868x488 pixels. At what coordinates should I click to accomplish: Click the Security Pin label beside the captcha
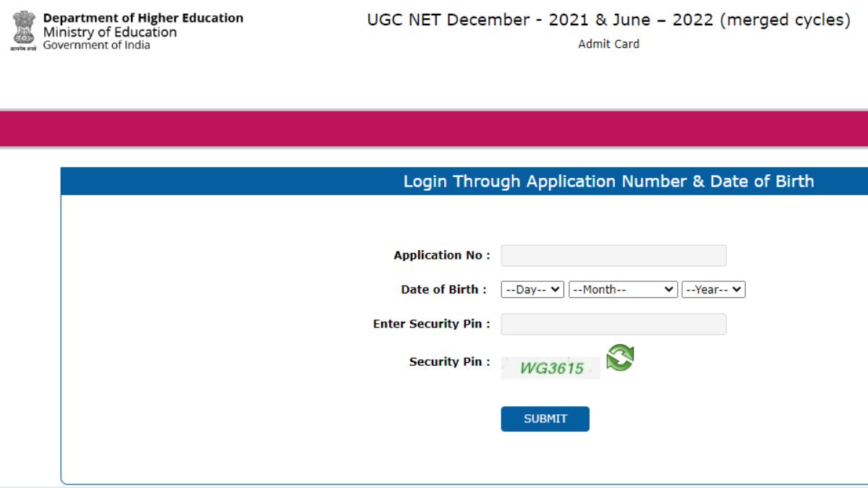(449, 361)
